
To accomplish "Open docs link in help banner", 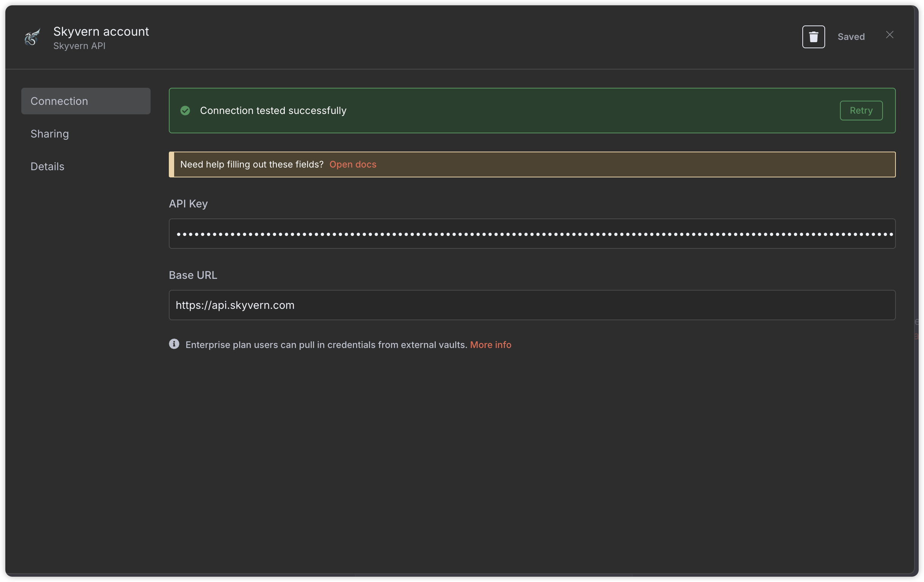I will coord(352,164).
